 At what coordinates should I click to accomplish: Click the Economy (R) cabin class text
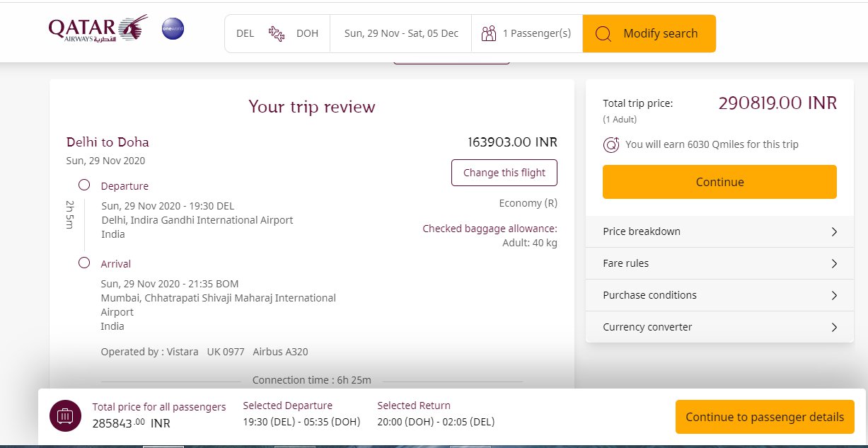[528, 203]
